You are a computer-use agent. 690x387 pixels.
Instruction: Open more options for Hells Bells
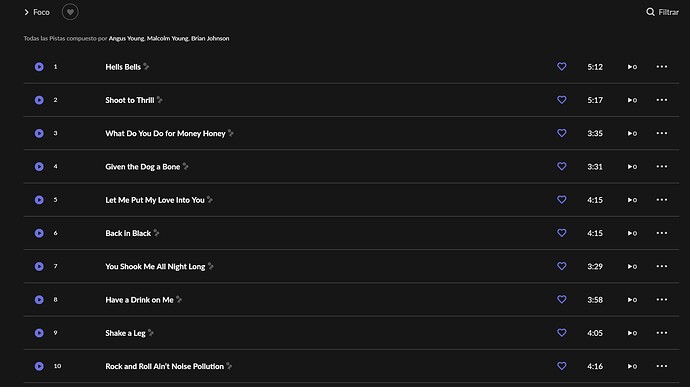(662, 67)
